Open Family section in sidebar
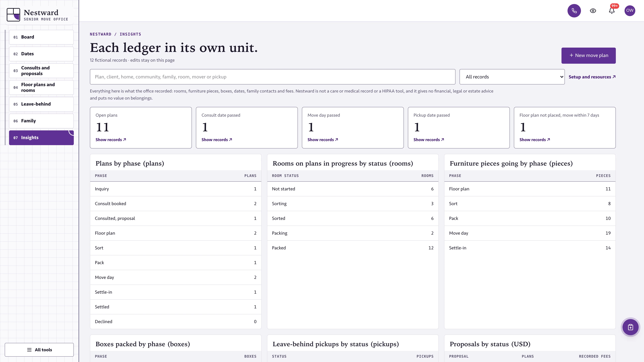The width and height of the screenshot is (644, 362). pyautogui.click(x=41, y=121)
